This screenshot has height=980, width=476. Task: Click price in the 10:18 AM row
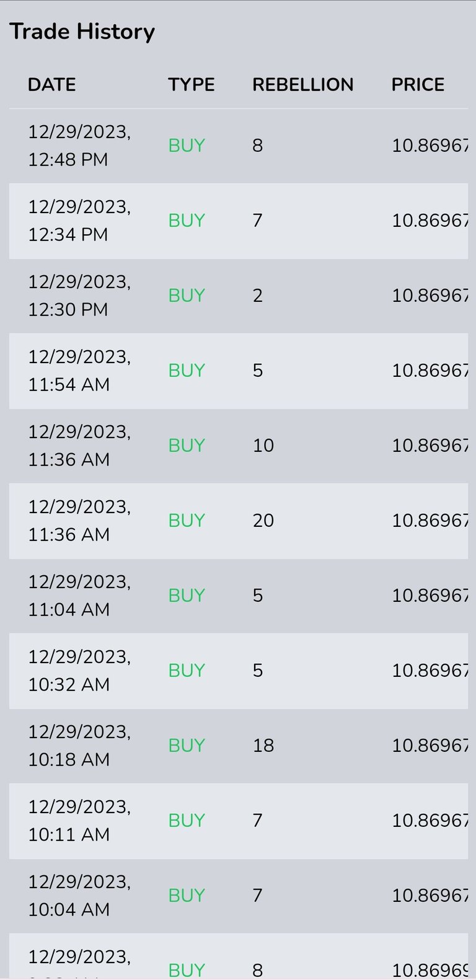point(430,745)
